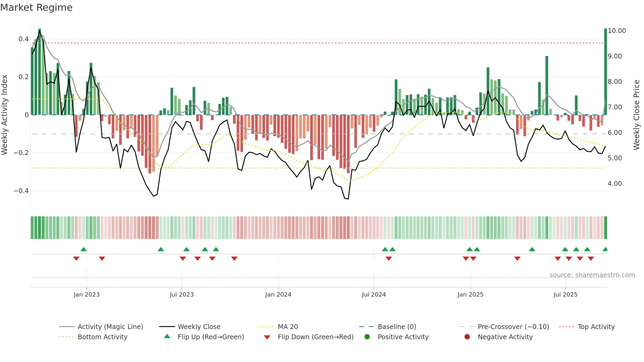
Task: Toggle Bottom Activity legend entry
Action: tap(93, 337)
